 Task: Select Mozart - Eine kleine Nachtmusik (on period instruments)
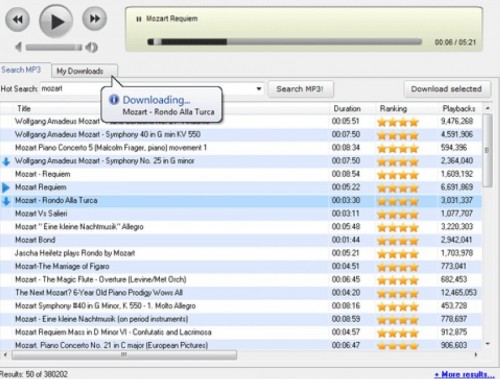tap(241, 319)
